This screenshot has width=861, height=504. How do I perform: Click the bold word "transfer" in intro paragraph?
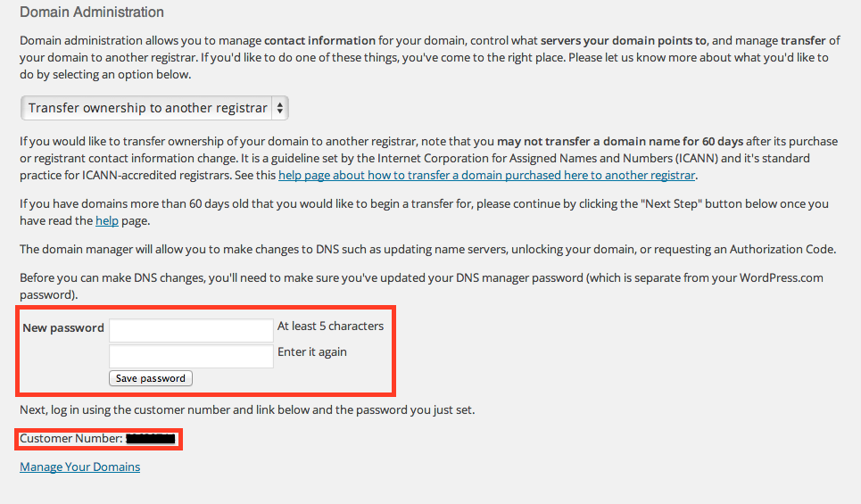(804, 41)
